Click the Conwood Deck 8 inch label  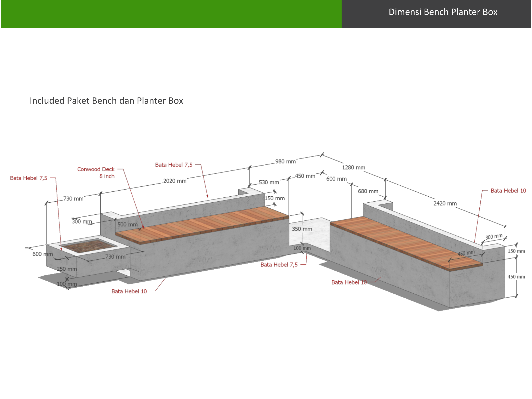(x=96, y=172)
